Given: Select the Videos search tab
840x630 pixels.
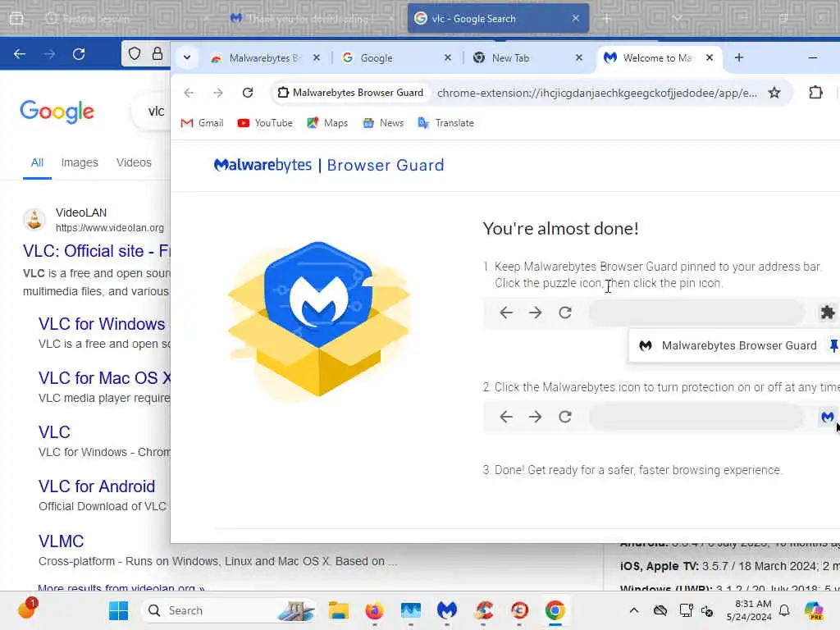Looking at the screenshot, I should pyautogui.click(x=134, y=162).
